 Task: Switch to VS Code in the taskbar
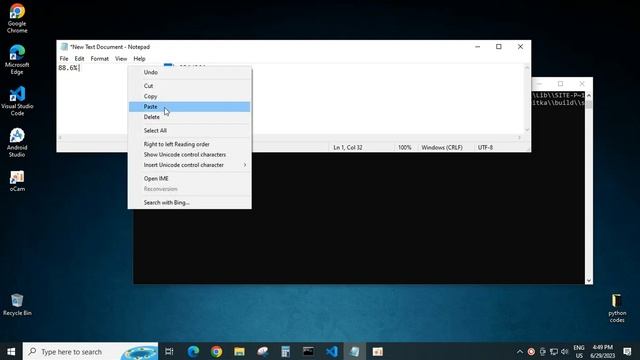[x=331, y=351]
